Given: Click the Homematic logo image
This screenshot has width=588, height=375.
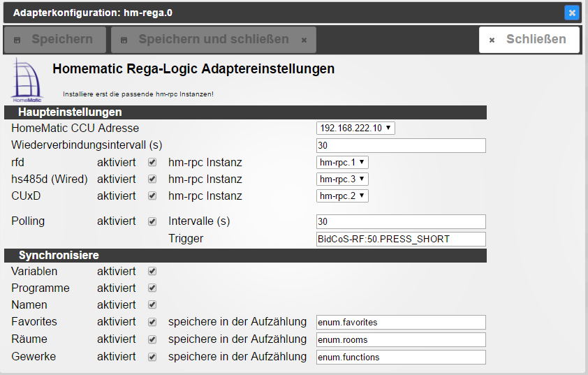Looking at the screenshot, I should pyautogui.click(x=27, y=80).
